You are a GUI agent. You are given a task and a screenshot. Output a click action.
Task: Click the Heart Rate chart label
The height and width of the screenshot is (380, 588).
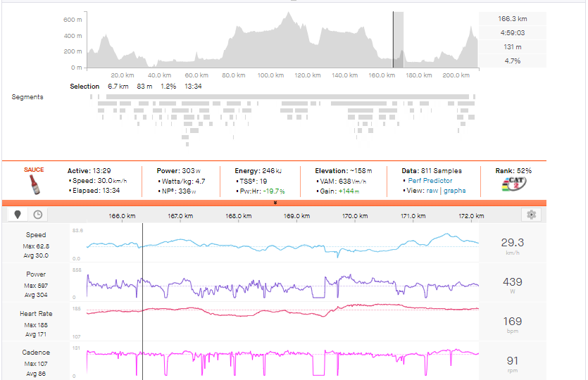[x=36, y=314]
